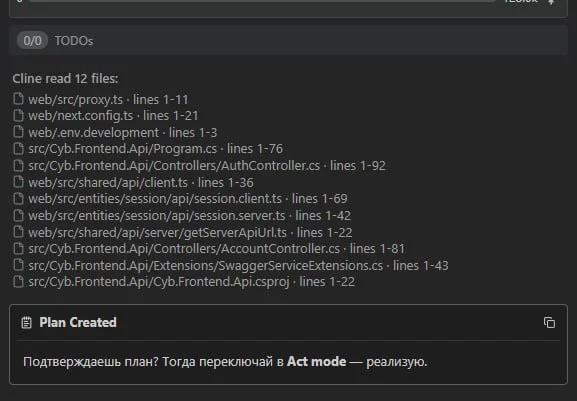Click the context usage progress bar
This screenshot has height=401, width=577.
262,1
